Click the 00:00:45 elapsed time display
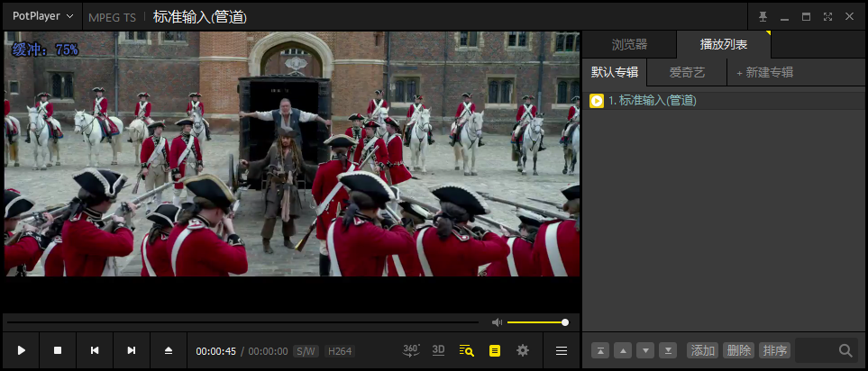Screen dimensions: 868x371 pos(216,351)
